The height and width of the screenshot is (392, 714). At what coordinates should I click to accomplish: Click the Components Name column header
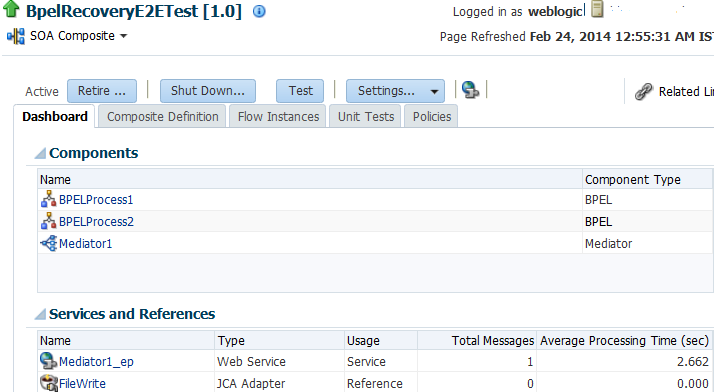point(310,179)
